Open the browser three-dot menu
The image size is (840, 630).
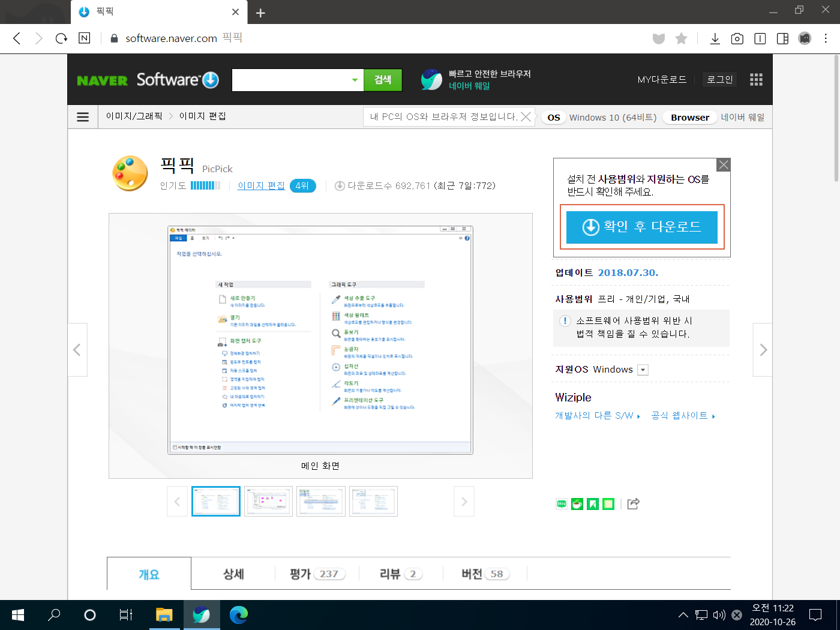point(826,38)
